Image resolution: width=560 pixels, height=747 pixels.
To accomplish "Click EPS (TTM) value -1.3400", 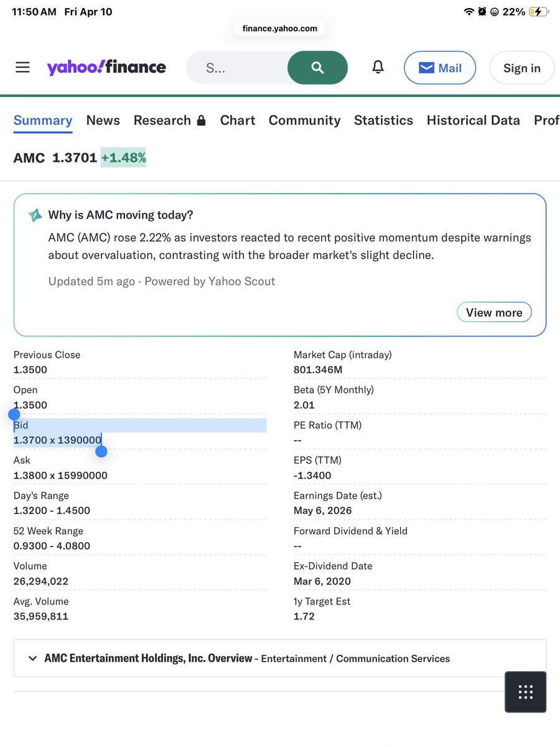I will point(312,476).
